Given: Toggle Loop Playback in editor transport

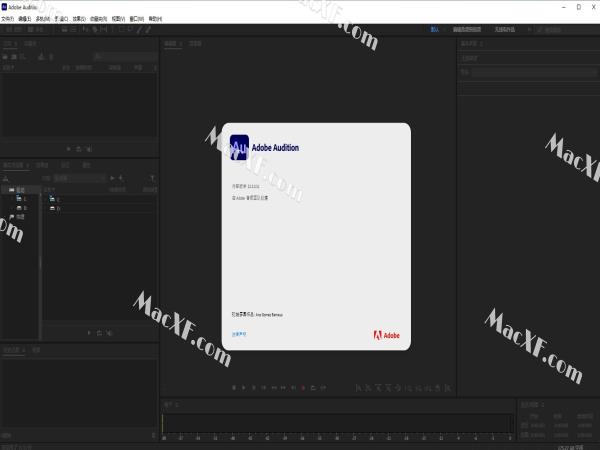Looking at the screenshot, I should [313, 388].
